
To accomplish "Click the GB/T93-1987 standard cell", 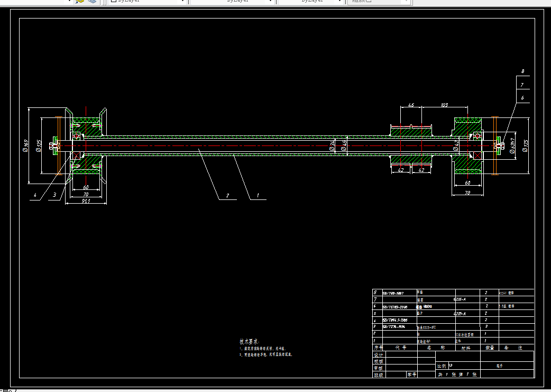I will (393, 293).
